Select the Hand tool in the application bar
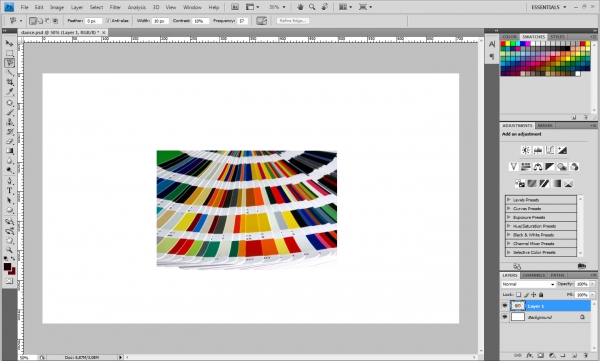This screenshot has height=361, width=600. 301,7
